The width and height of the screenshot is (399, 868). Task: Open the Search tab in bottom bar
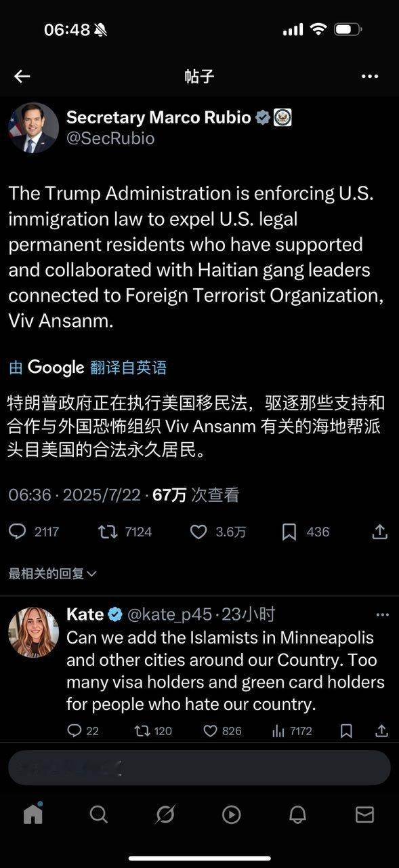point(99,814)
